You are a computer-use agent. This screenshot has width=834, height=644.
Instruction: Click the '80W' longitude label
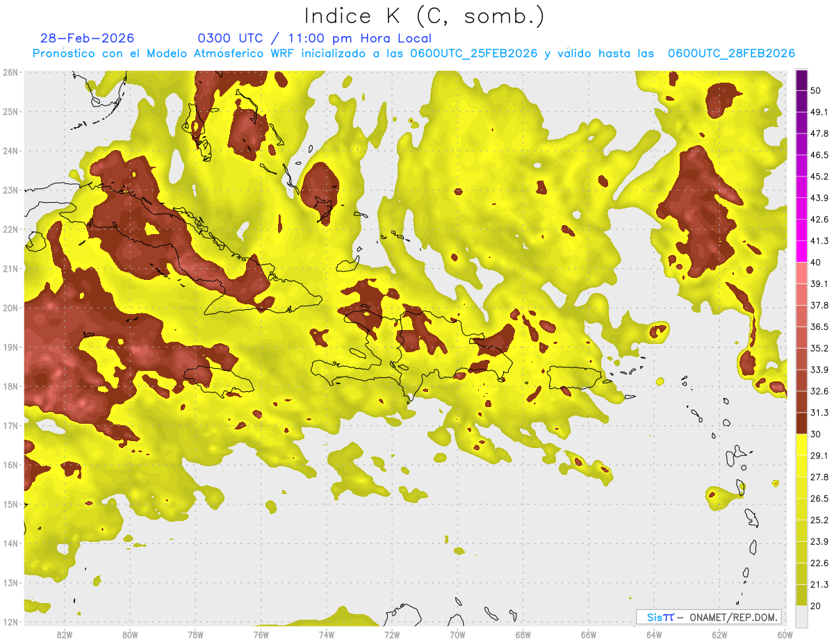tap(130, 634)
